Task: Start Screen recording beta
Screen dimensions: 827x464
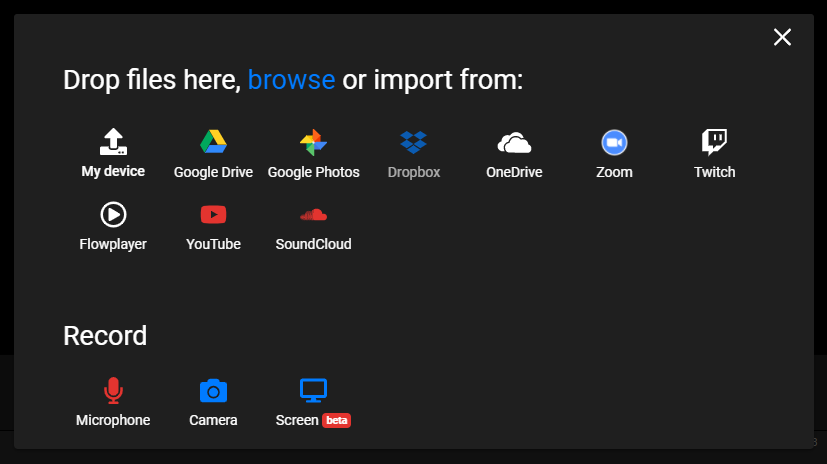Action: 313,402
